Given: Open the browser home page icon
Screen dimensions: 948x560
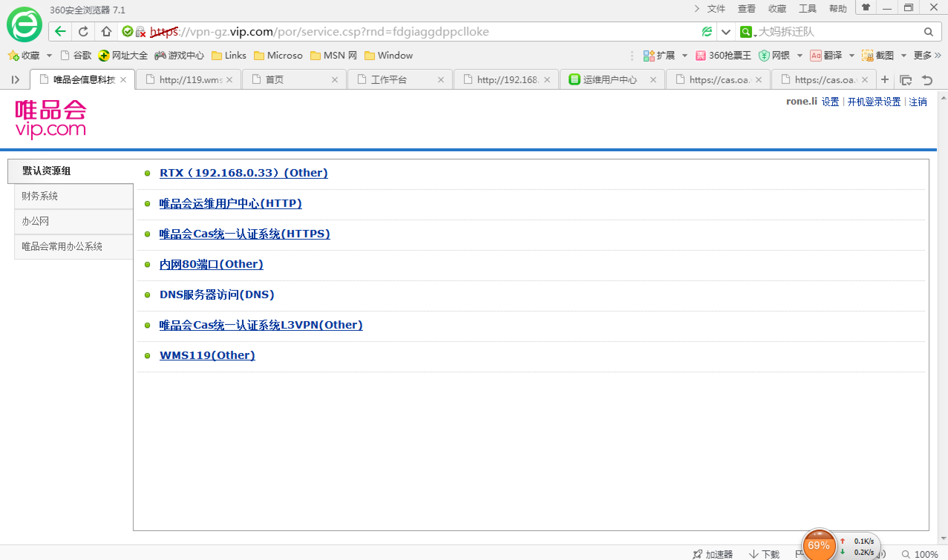Looking at the screenshot, I should [x=106, y=31].
